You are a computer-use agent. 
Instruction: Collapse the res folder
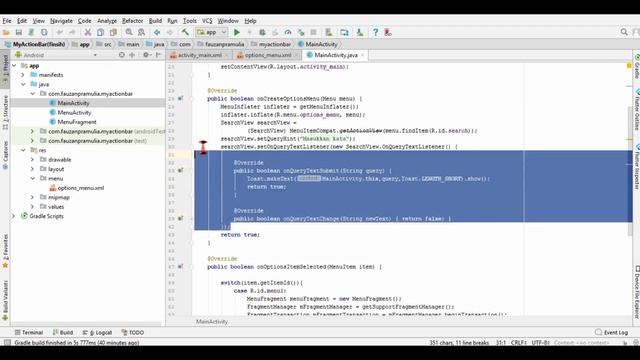click(23, 150)
